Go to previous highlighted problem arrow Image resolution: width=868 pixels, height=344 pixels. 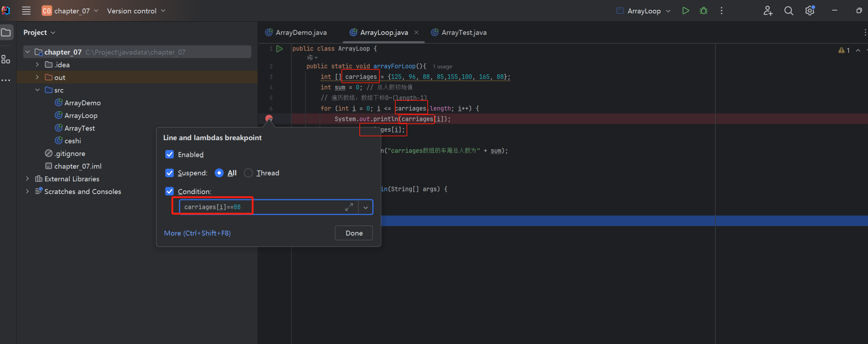[x=858, y=50]
